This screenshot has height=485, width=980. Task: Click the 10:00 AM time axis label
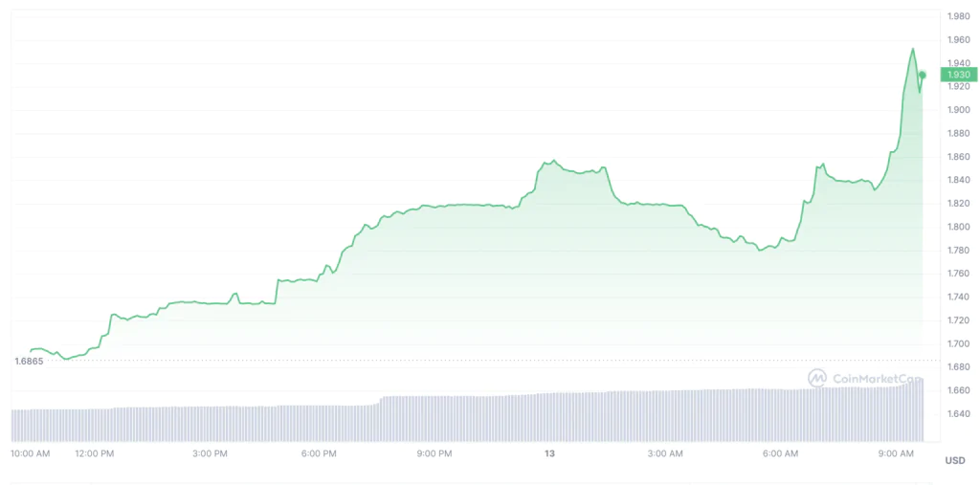30,452
